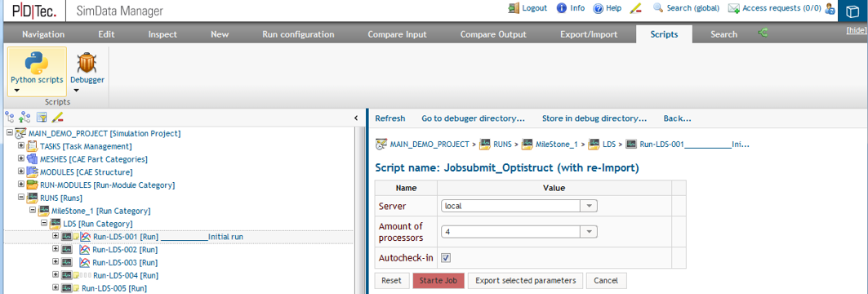Expand the RUN-MODULES tree node

tap(21, 185)
